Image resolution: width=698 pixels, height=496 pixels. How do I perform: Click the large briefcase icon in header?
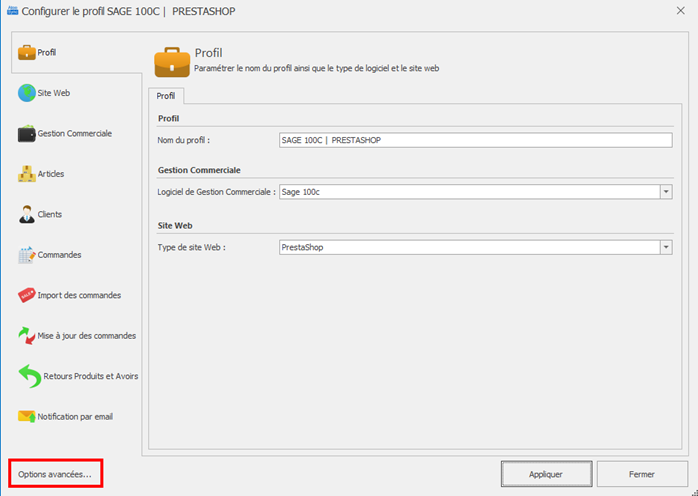point(172,62)
